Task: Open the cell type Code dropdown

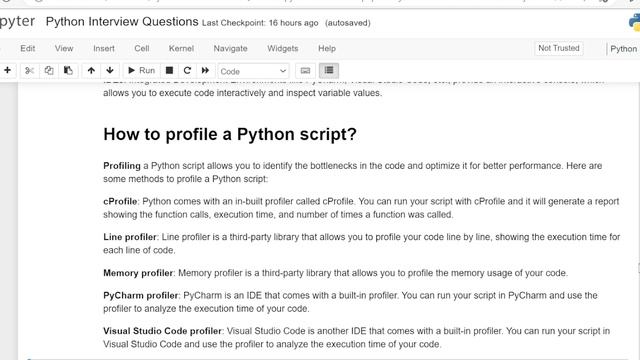Action: [253, 71]
